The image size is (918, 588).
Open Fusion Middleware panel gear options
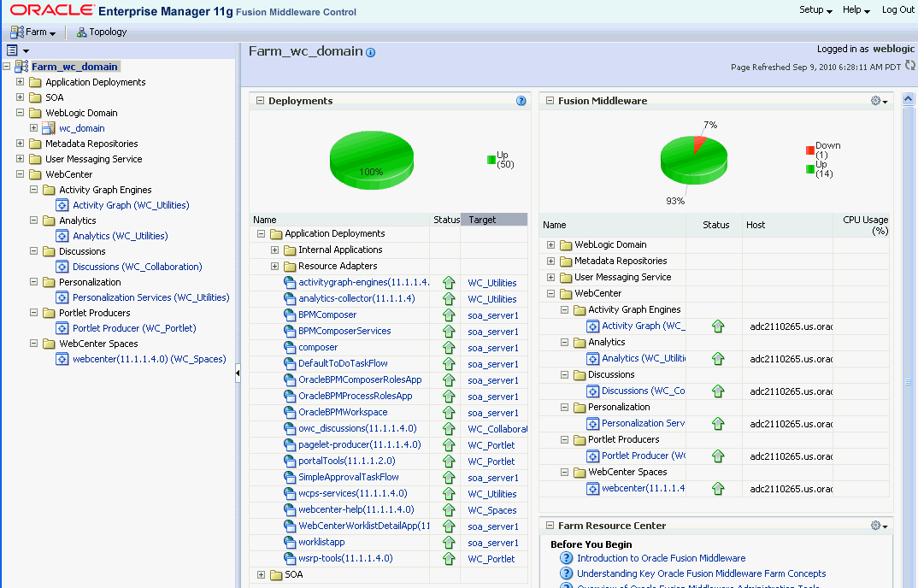[879, 101]
